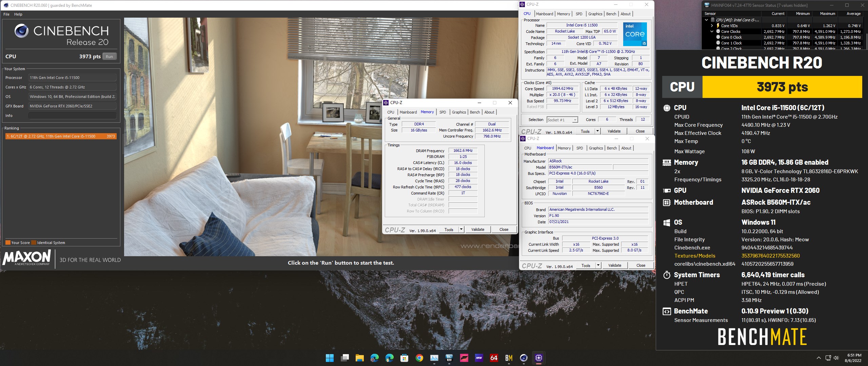Open Graphics tab in top CPU-Z window
The width and height of the screenshot is (868, 366).
pos(595,14)
